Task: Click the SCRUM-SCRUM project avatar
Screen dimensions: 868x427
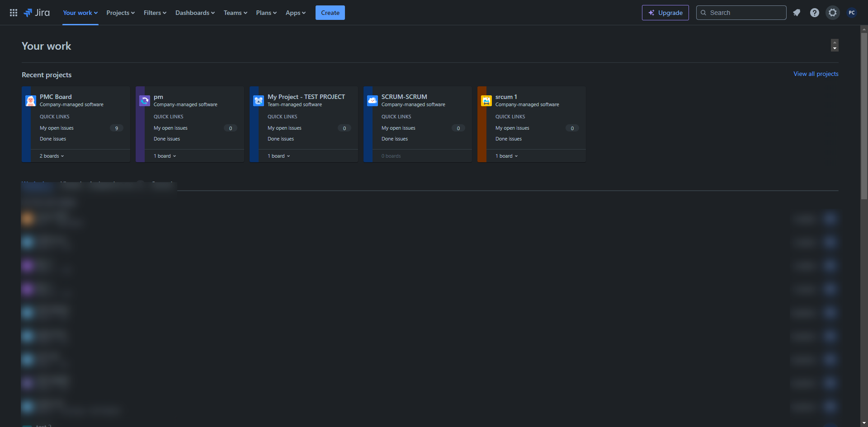Action: click(373, 101)
